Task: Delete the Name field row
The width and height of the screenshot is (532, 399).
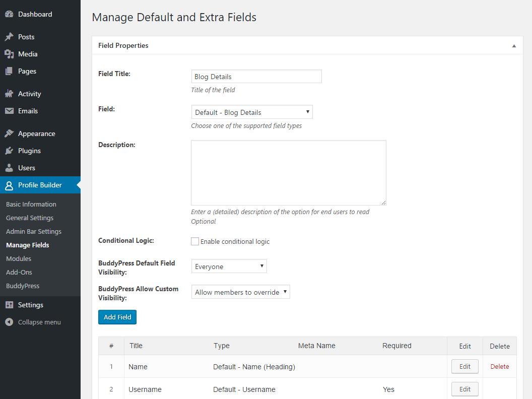Action: click(500, 366)
